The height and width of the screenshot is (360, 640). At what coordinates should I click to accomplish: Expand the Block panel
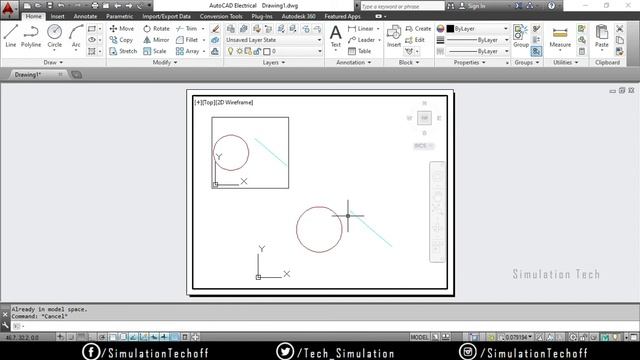pos(409,62)
